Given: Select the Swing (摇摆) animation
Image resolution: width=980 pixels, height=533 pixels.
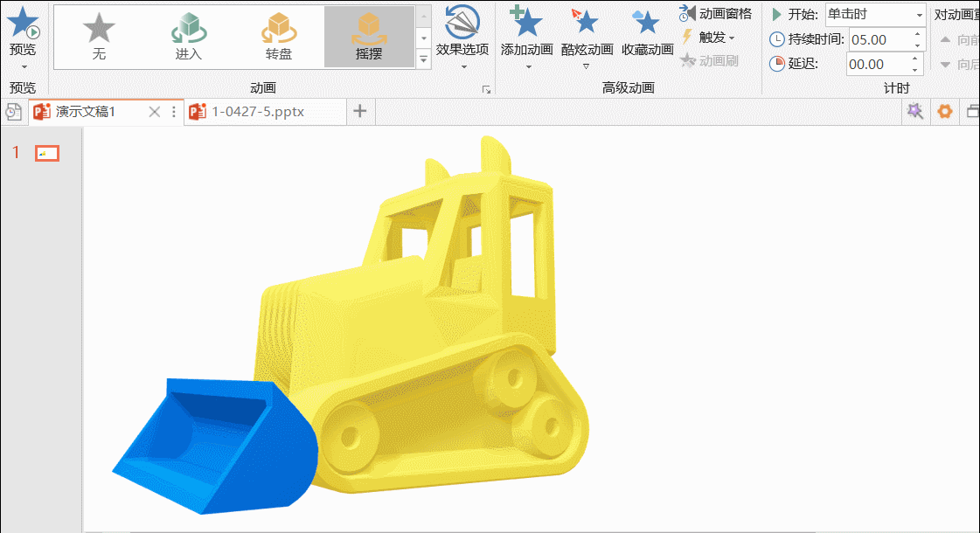Looking at the screenshot, I should point(369,36).
